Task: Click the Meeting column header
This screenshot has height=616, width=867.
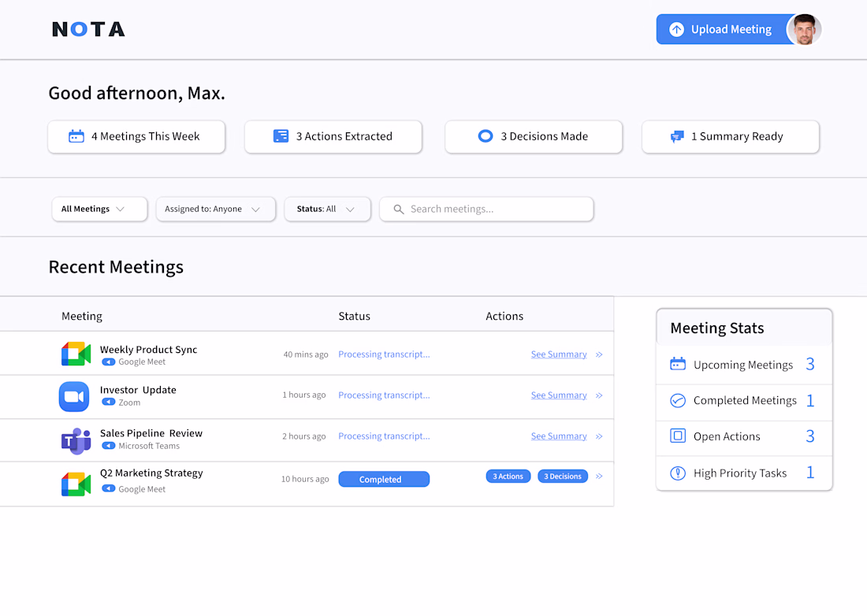Action: [x=82, y=316]
